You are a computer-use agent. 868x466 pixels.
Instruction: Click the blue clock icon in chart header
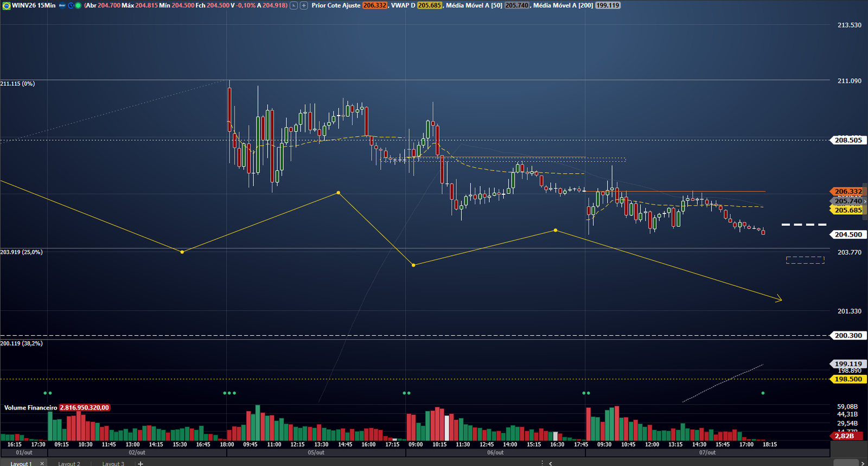(x=71, y=5)
